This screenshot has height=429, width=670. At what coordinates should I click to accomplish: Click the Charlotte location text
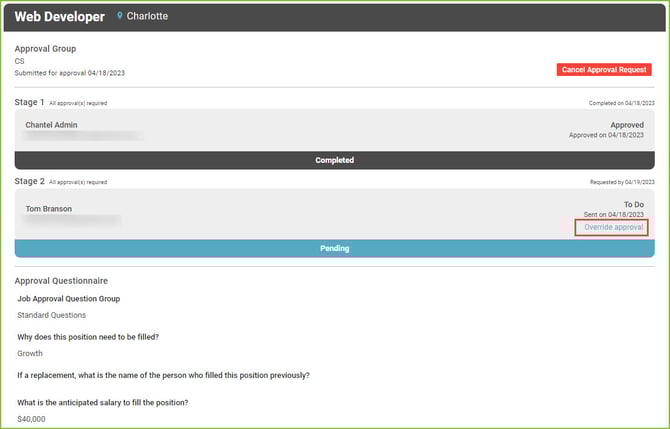[147, 16]
